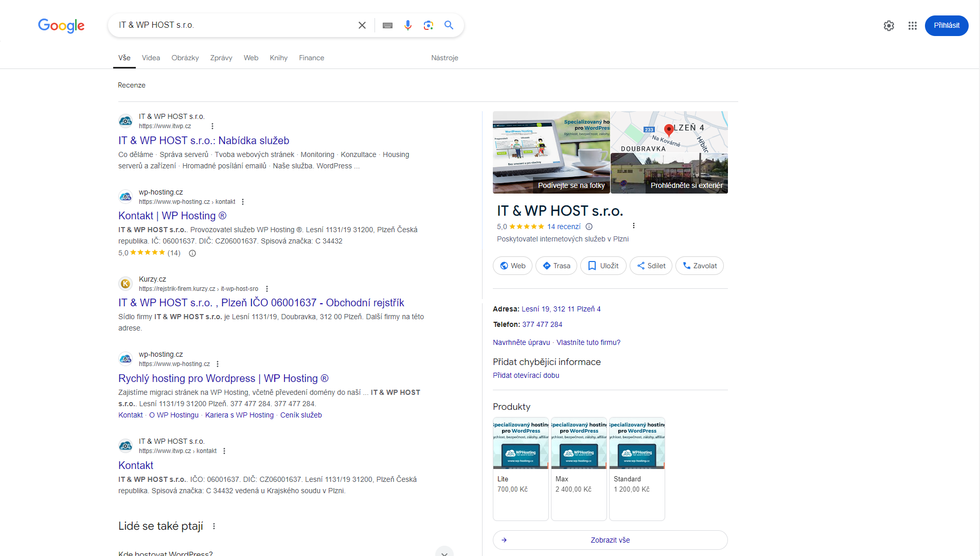Open more options for Kurzy.cz result
Image resolution: width=980 pixels, height=556 pixels.
[x=267, y=289]
